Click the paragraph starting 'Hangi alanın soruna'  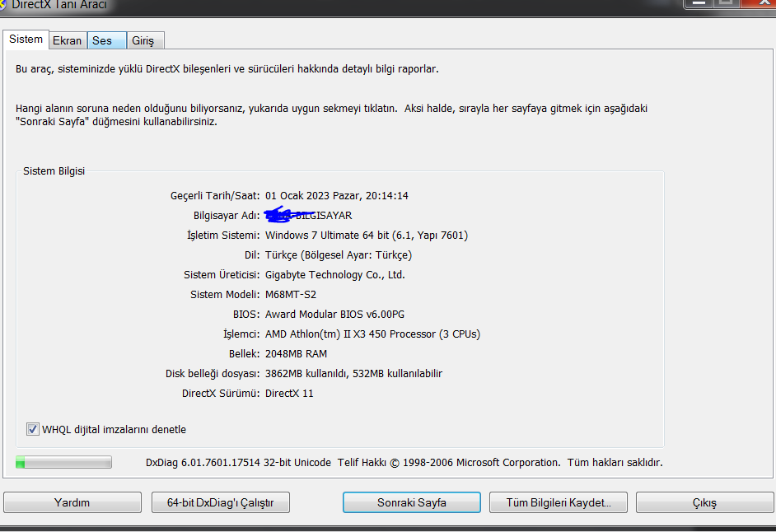point(332,114)
